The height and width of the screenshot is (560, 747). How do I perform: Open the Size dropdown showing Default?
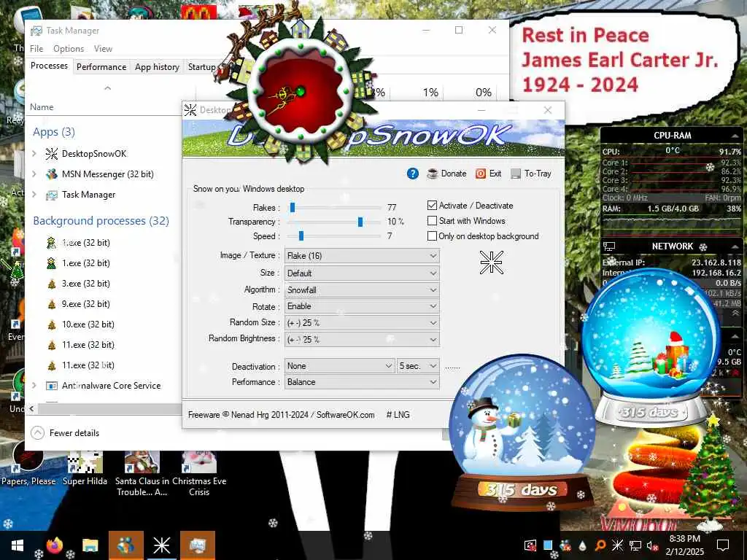click(362, 273)
